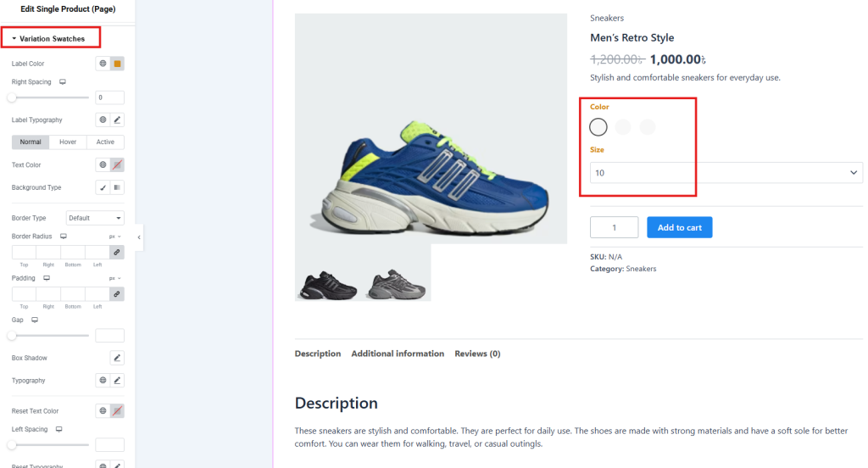Open the Reset Text Color swatch picker
Viewport: 868px width, 468px height.
point(117,411)
